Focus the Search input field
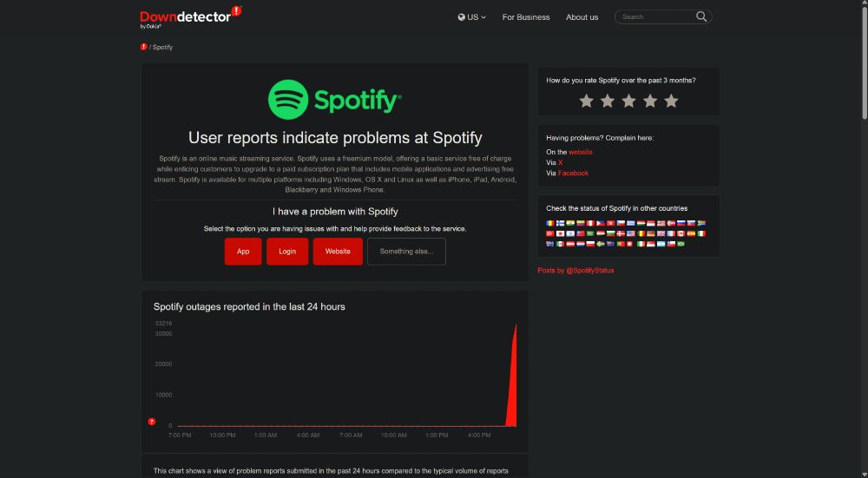 point(656,16)
